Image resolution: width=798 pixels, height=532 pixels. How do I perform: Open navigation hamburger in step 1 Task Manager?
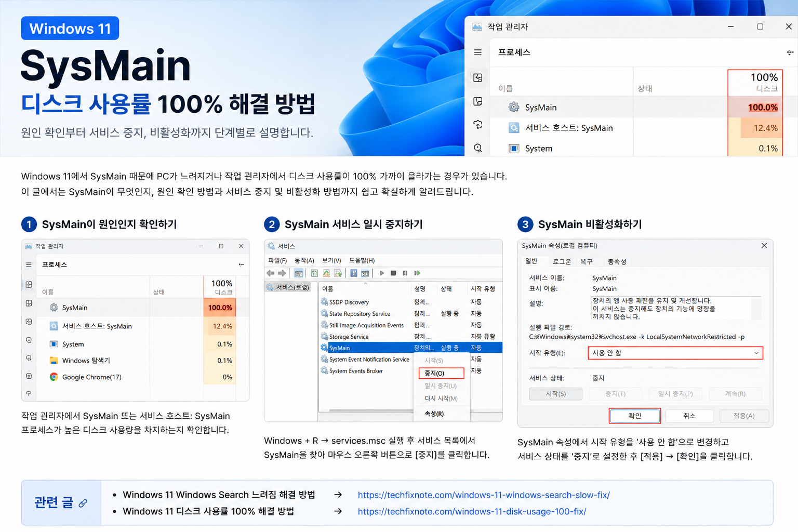coord(29,264)
